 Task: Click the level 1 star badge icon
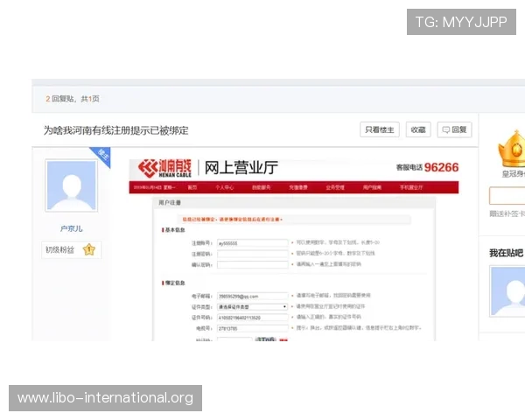click(89, 250)
